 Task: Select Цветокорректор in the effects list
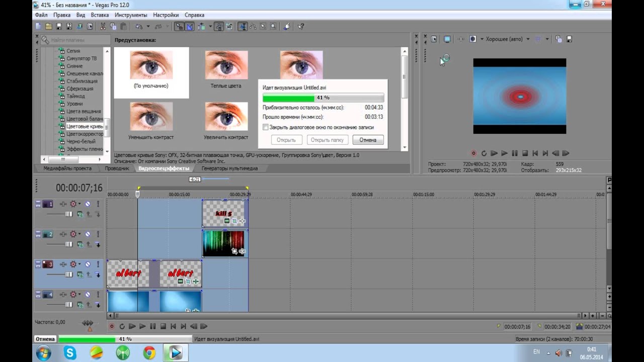coord(85,134)
